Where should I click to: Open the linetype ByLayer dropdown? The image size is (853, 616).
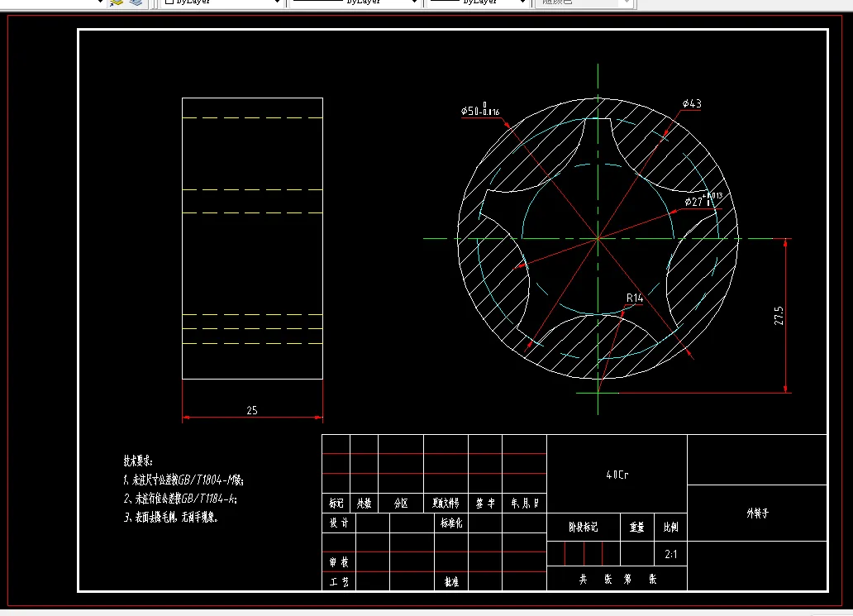[355, 2]
